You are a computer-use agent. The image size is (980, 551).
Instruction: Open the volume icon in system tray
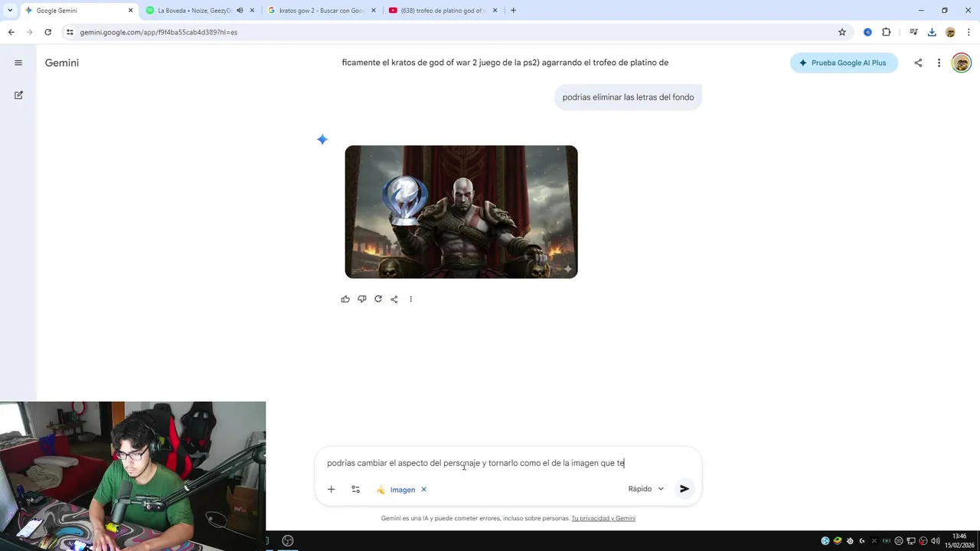(x=936, y=541)
